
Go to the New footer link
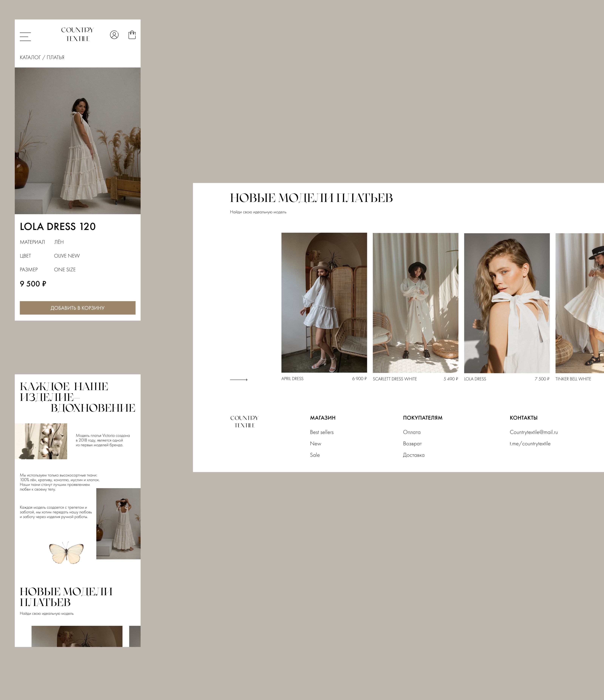pos(315,444)
